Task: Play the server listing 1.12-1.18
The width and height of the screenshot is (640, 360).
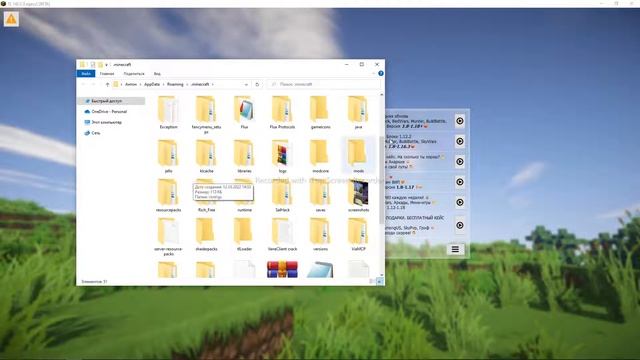Action: [460, 202]
